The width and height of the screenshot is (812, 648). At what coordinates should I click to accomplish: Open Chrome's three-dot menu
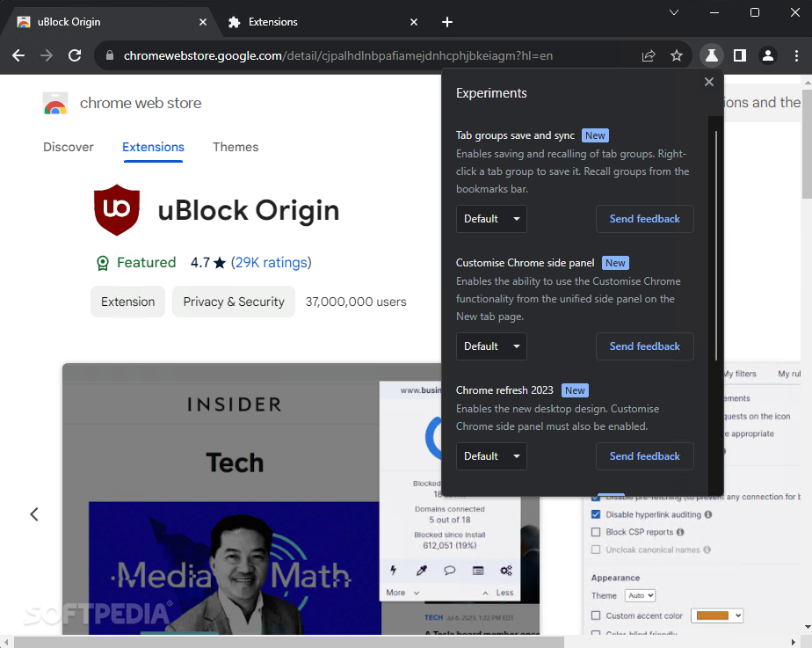[x=796, y=55]
